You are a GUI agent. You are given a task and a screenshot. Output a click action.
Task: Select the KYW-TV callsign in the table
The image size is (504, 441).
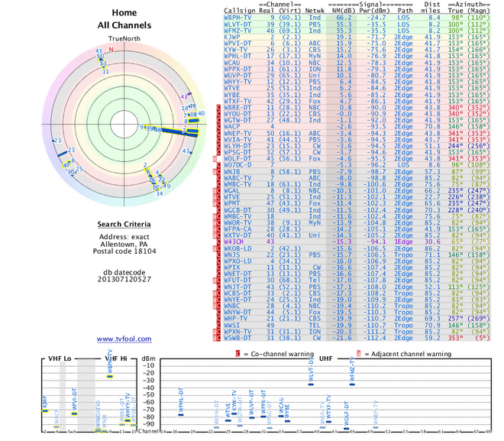coord(236,50)
